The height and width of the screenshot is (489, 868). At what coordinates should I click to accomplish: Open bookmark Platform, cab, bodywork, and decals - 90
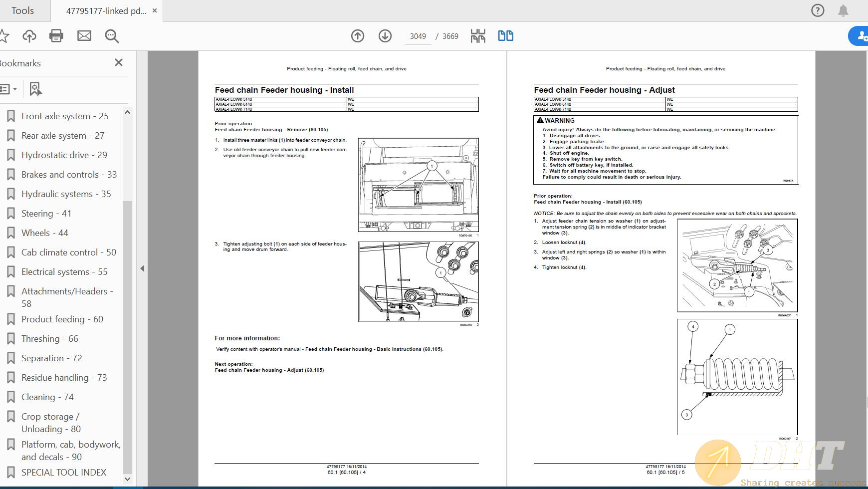coord(71,451)
